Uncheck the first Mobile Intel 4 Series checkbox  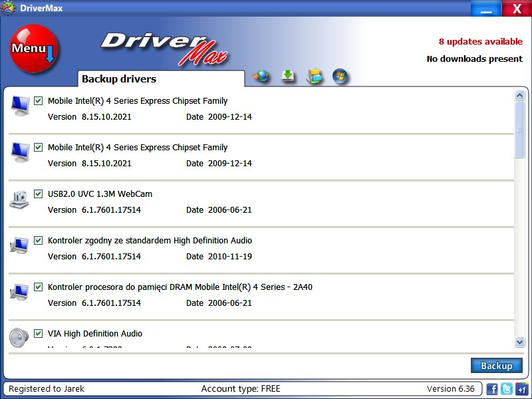tap(39, 100)
